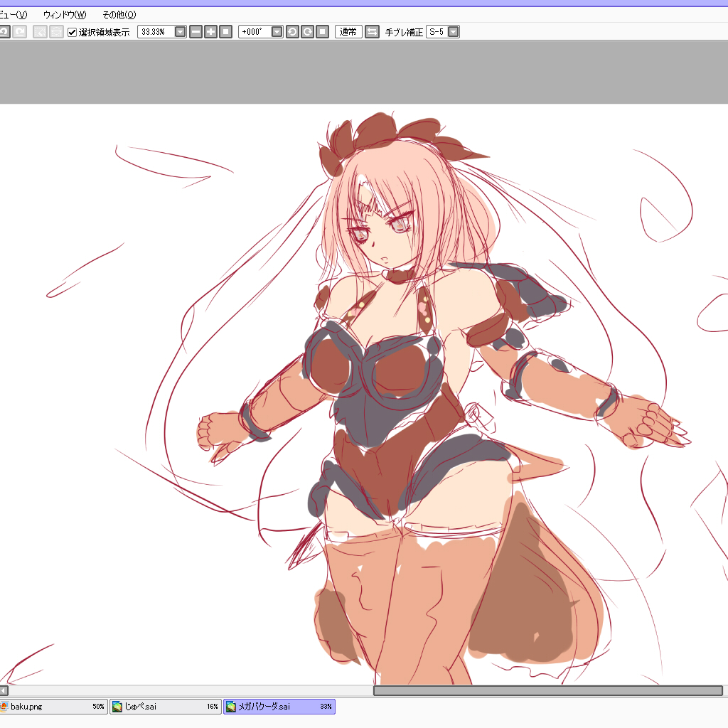Zoom in with the plus button
728x728 pixels.
click(210, 32)
